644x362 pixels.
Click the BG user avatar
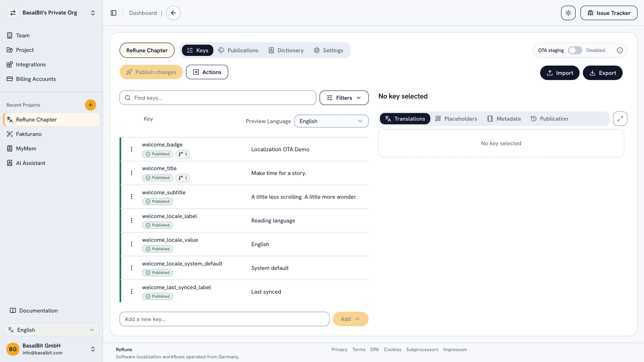(x=13, y=349)
